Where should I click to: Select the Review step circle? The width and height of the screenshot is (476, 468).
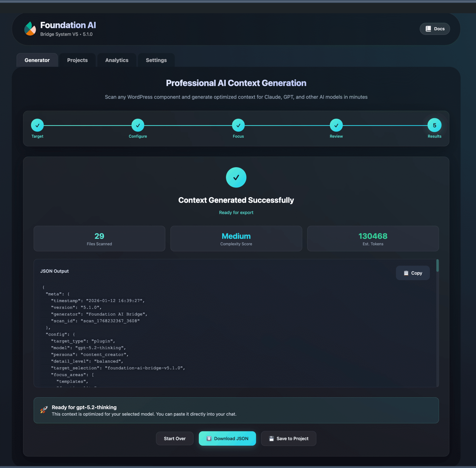coord(336,125)
